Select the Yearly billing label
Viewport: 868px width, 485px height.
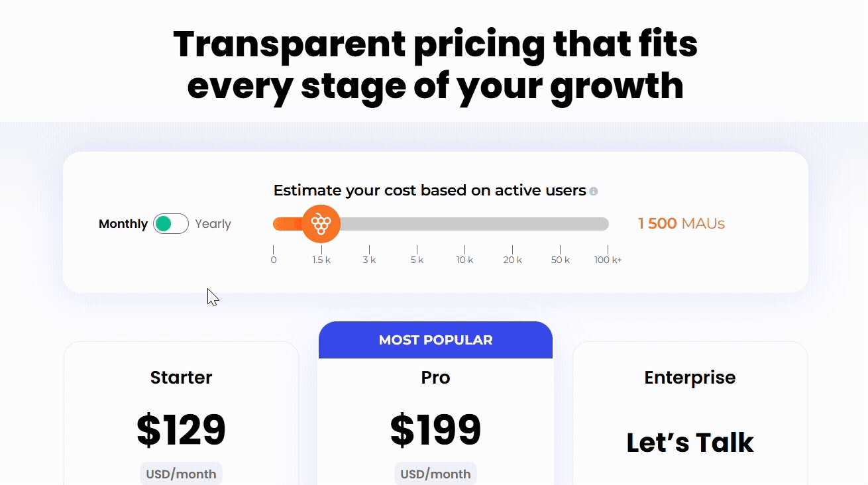coord(213,224)
